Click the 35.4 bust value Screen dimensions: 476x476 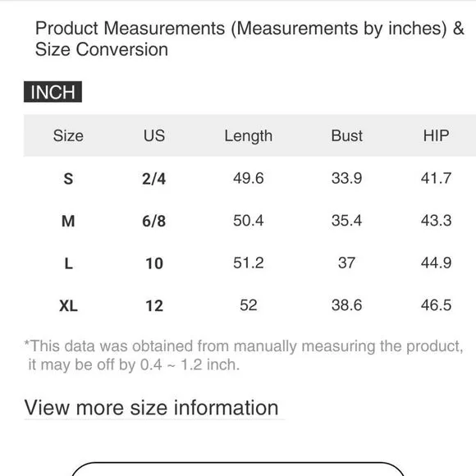pos(346,221)
